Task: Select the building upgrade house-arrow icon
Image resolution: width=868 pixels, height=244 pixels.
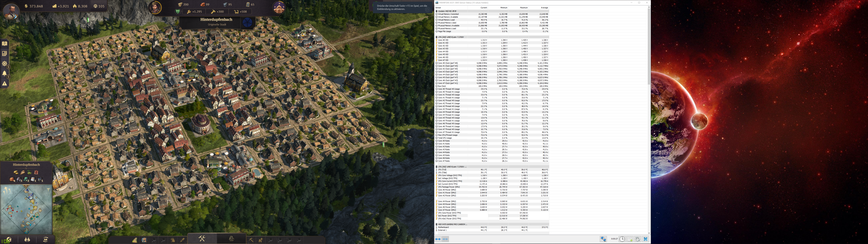Action: [x=260, y=240]
